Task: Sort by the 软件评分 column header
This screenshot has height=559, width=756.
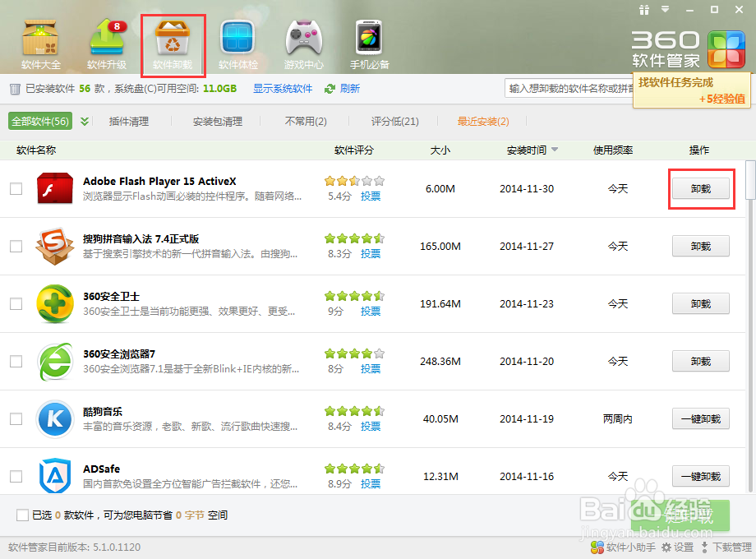Action: [x=354, y=150]
